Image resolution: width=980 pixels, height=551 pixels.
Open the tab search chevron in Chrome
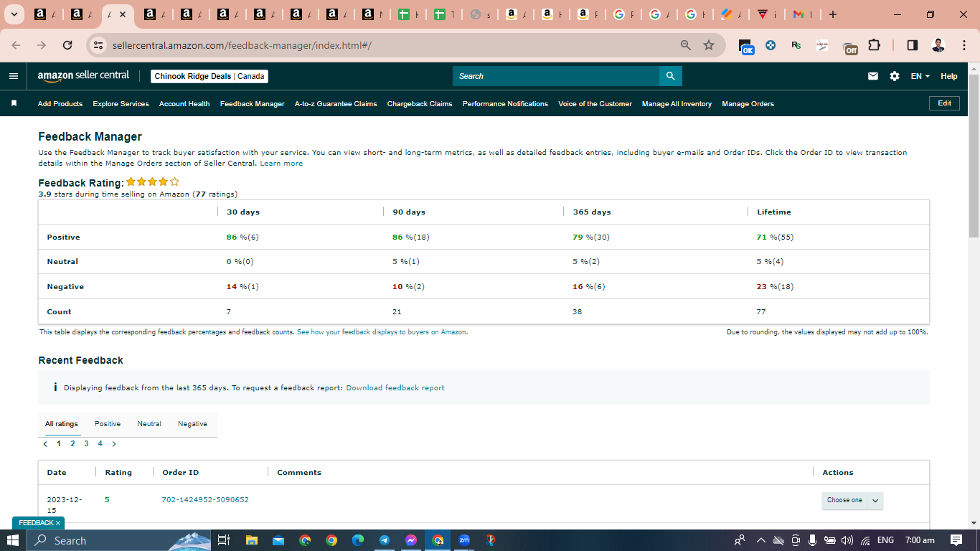14,14
